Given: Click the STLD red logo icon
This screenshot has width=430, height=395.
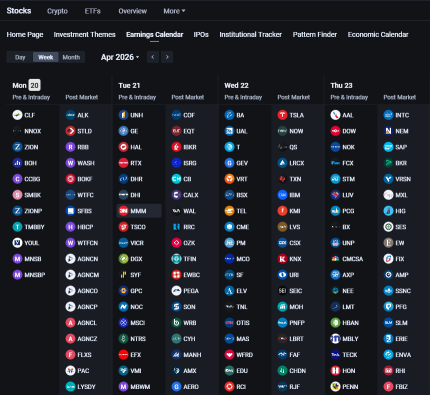Looking at the screenshot, I should [70, 131].
